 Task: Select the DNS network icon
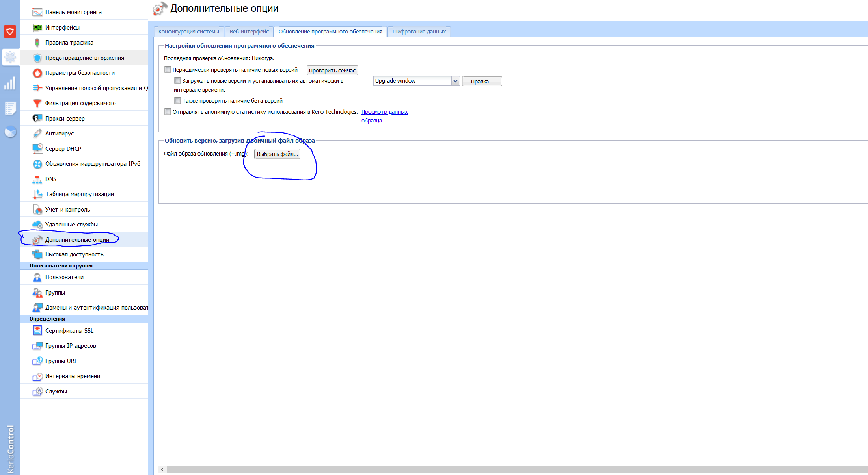point(37,179)
